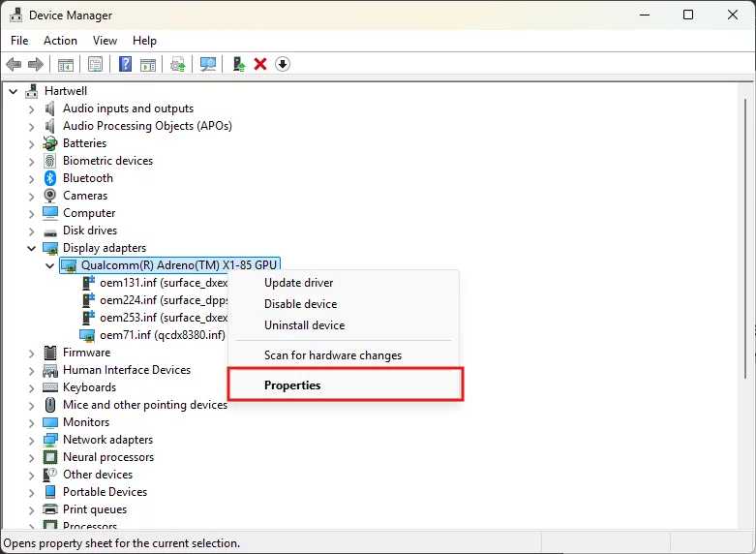Screen dimensions: 756x554
Task: Select the oem71.inf (qcdx8380.inf) entry
Action: 162,335
